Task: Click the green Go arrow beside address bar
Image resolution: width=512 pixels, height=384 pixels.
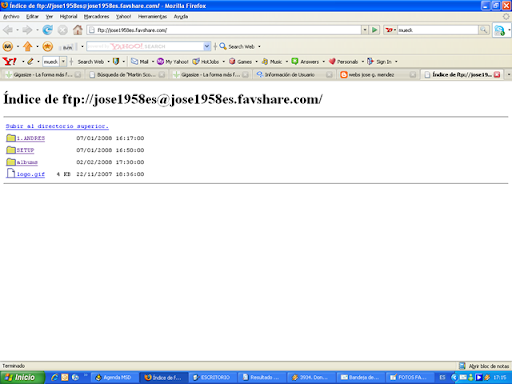Action: [374, 30]
